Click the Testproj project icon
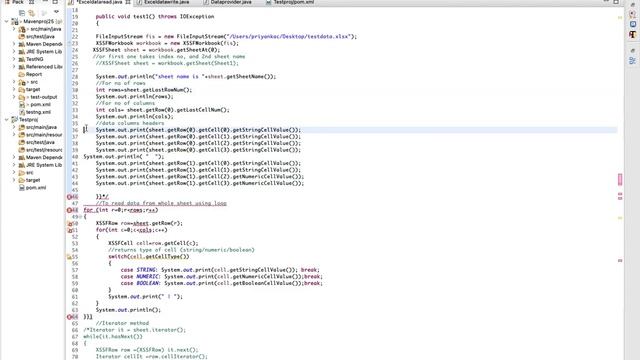This screenshot has height=360, width=640. pyautogui.click(x=14, y=120)
